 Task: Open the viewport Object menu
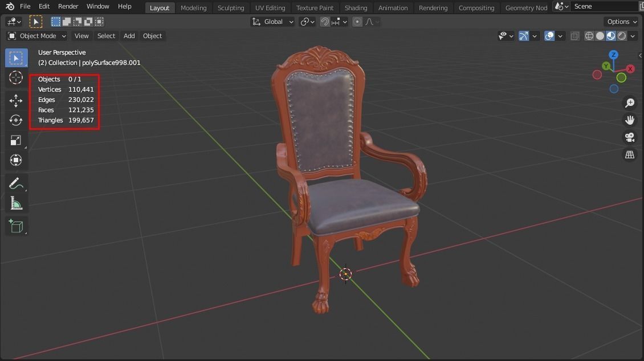pyautogui.click(x=152, y=36)
